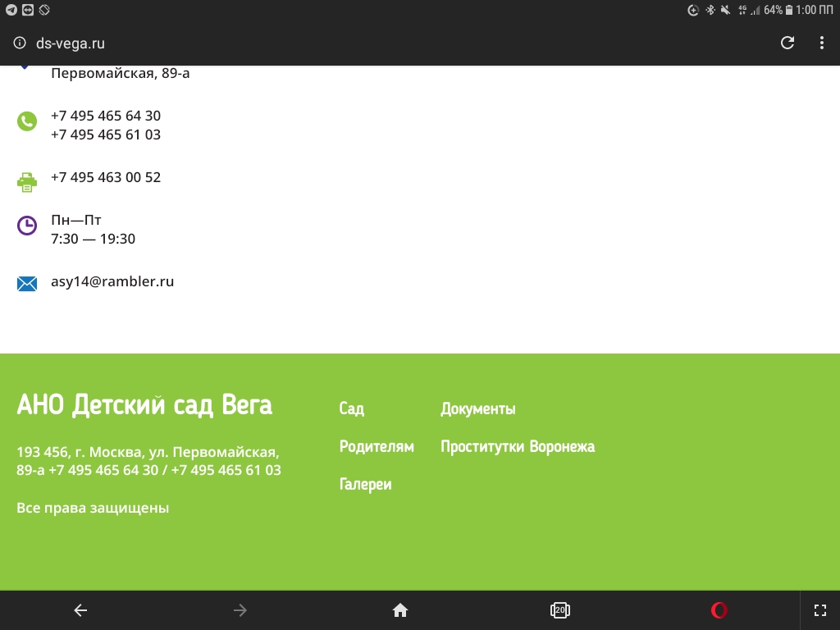This screenshot has width=840, height=630.
Task: Click the green fax machine icon
Action: (27, 181)
